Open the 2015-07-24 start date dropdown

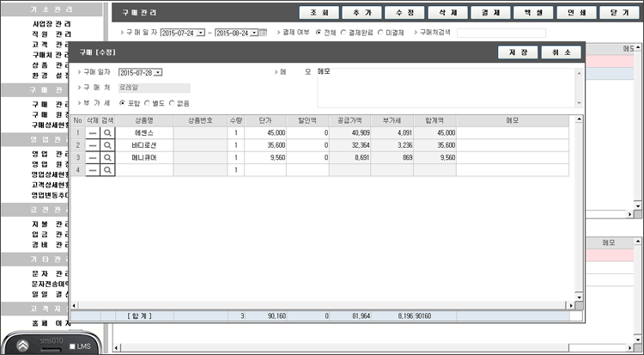pyautogui.click(x=200, y=33)
